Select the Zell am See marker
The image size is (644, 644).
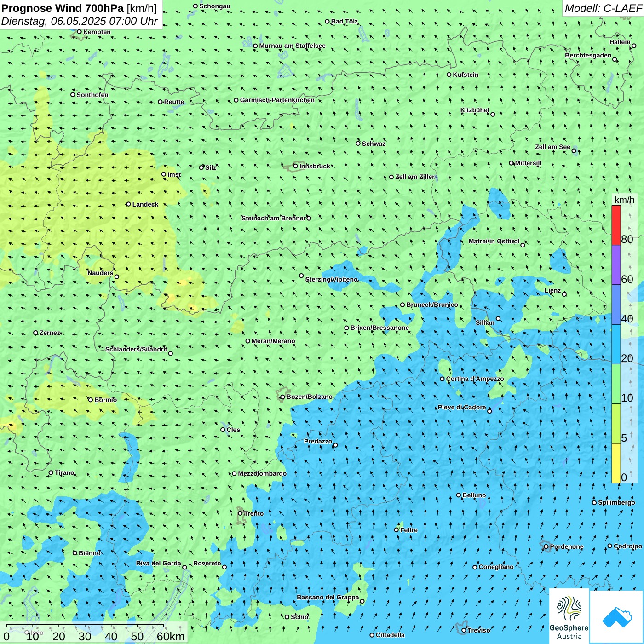[574, 151]
